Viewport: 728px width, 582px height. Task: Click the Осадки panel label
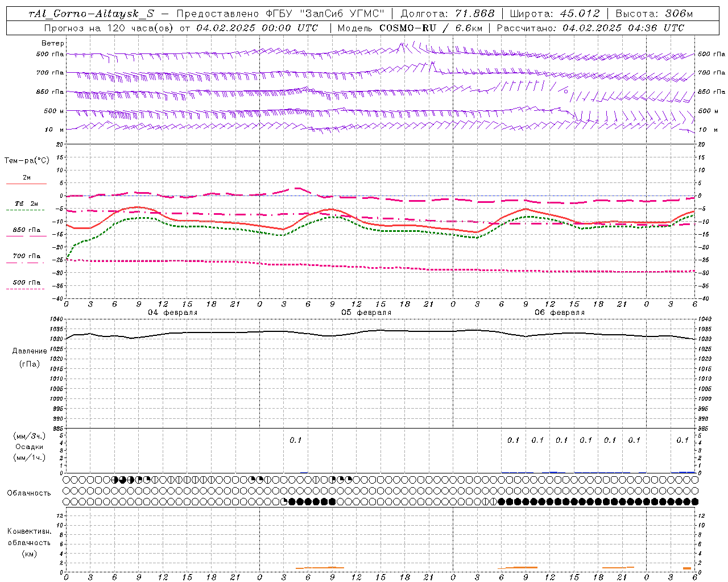tap(30, 447)
